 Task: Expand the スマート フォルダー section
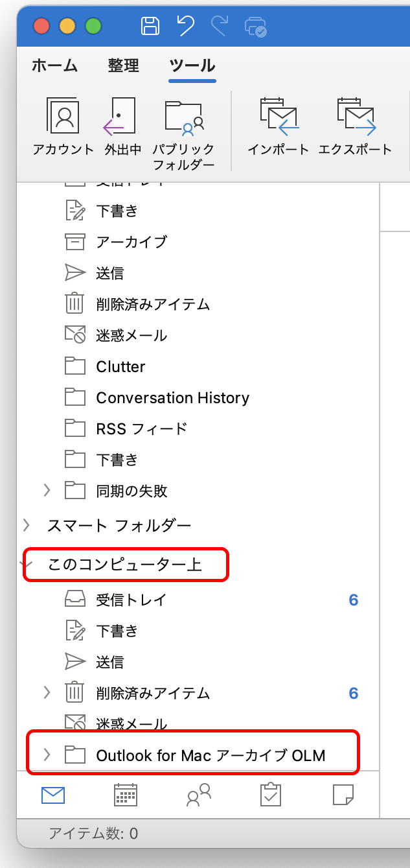26,524
